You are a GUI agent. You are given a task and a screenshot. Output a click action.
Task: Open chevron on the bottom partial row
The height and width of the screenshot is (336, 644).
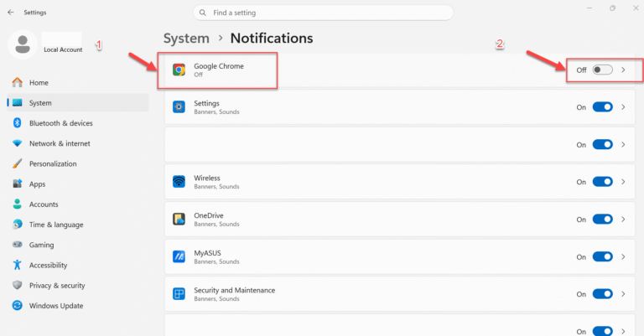(x=624, y=331)
